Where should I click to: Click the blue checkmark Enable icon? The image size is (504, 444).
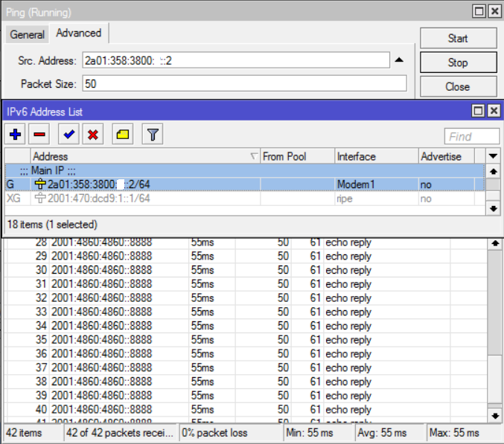[x=69, y=135]
